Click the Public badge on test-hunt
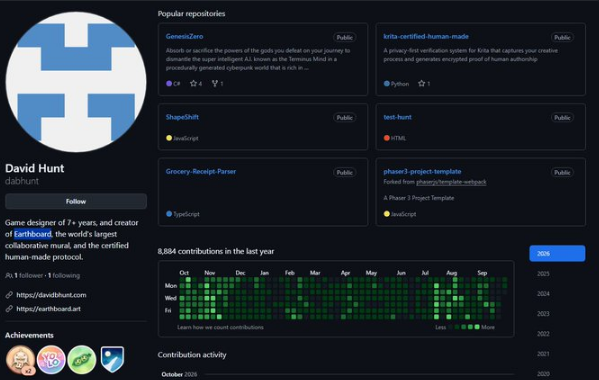599x380 pixels. point(562,118)
